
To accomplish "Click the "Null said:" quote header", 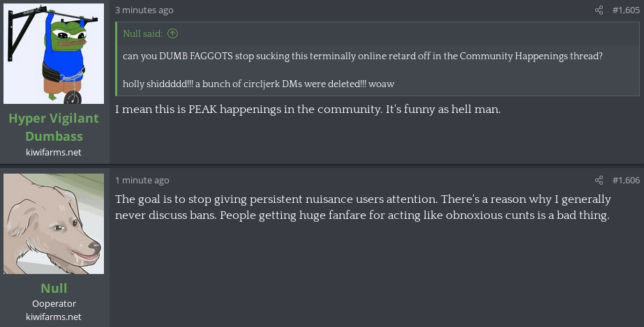I will [142, 33].
